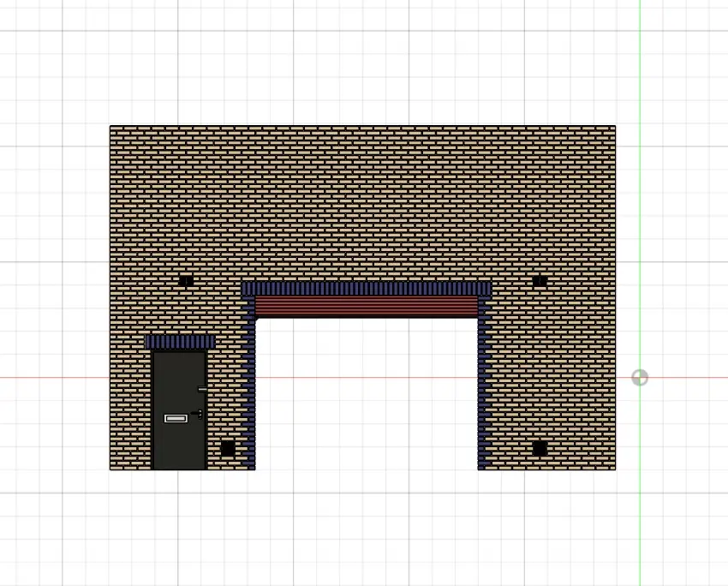The image size is (728, 586).
Task: Select the white mail slot on door
Action: [176, 418]
